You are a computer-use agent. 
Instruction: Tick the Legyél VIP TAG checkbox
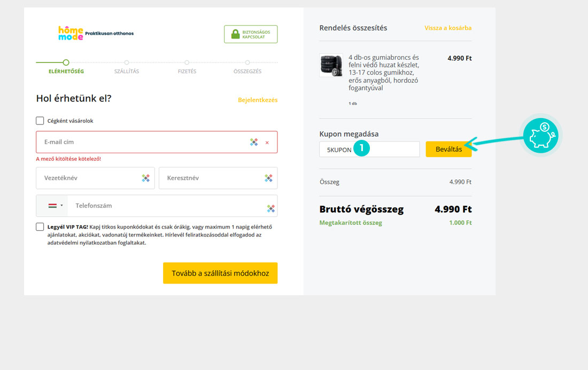[40, 226]
